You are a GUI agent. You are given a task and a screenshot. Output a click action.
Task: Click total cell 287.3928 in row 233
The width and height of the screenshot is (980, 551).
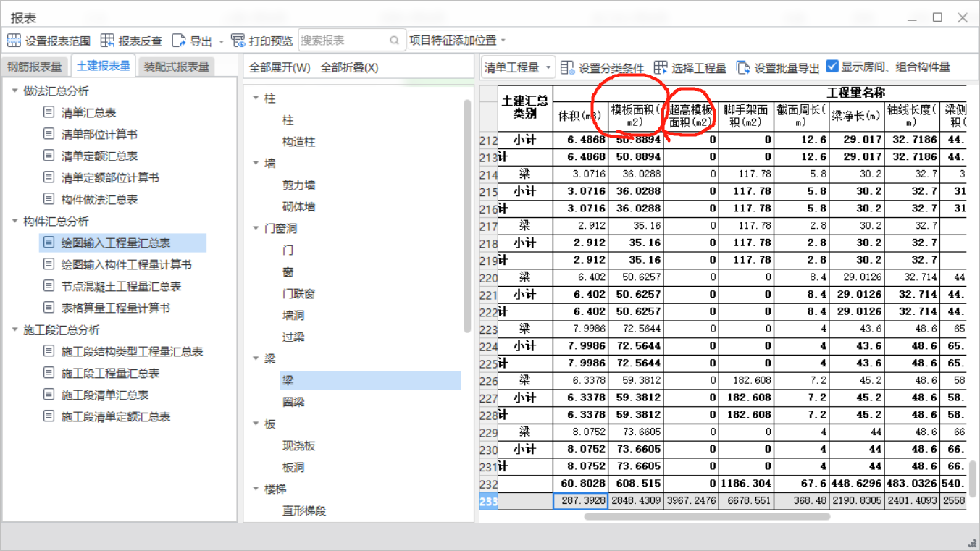(x=580, y=500)
